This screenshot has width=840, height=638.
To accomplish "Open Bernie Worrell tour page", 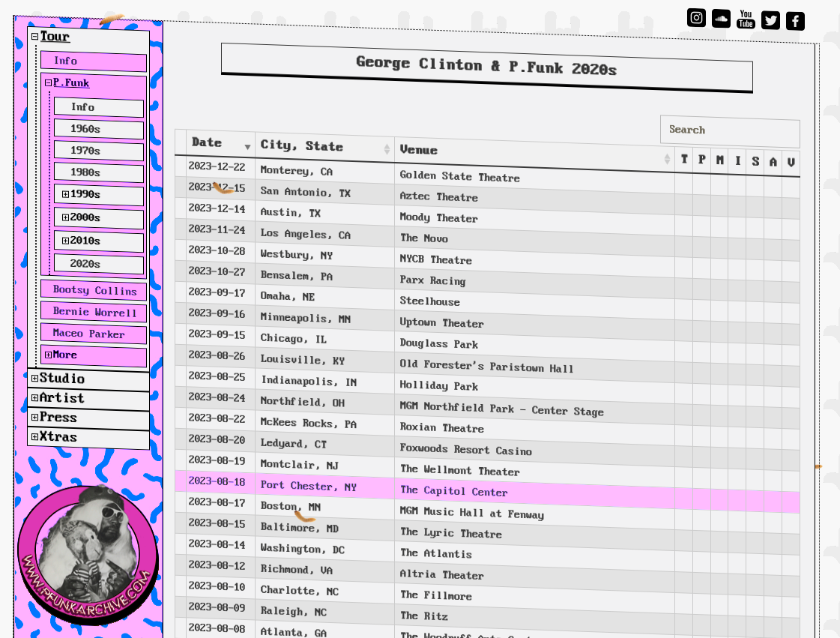I will [94, 311].
